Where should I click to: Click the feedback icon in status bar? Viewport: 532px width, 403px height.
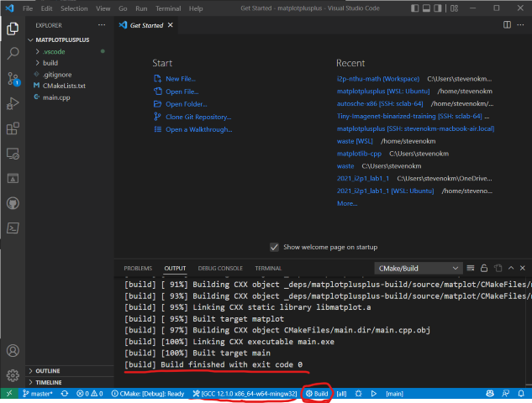tap(506, 394)
